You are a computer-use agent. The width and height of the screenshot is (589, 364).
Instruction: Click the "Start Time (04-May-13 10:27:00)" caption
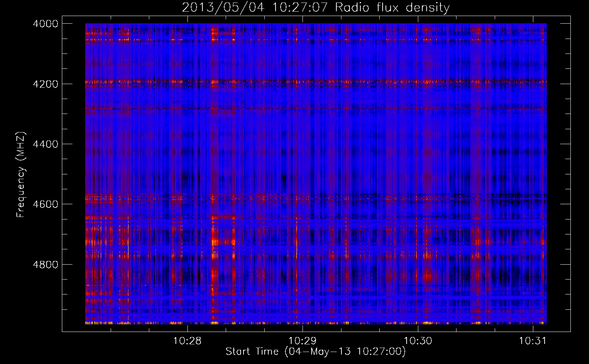316,352
